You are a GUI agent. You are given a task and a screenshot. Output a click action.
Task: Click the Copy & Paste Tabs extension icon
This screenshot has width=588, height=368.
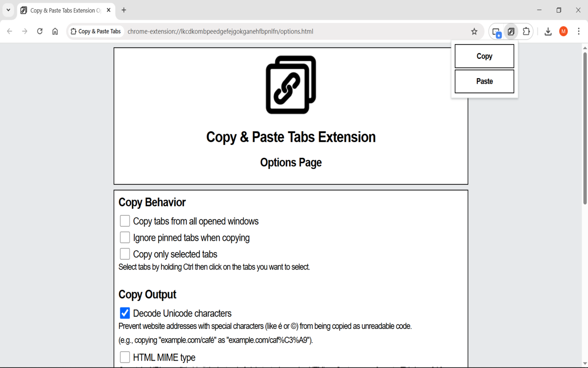click(x=511, y=31)
